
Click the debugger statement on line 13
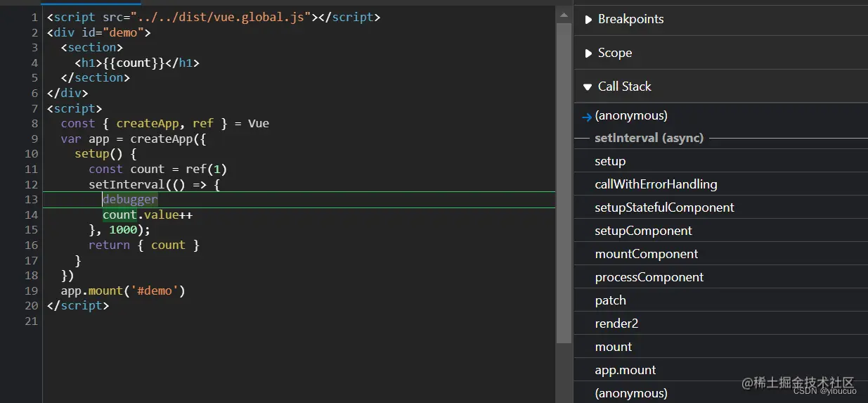click(x=130, y=200)
